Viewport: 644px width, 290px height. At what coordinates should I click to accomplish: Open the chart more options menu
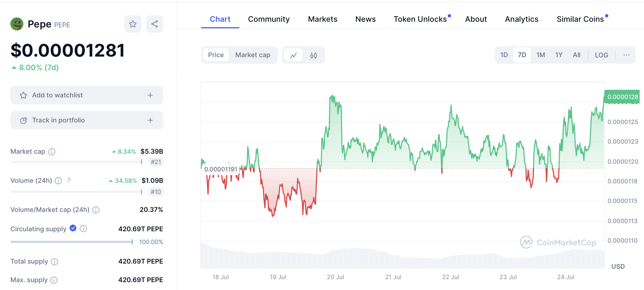coord(626,55)
